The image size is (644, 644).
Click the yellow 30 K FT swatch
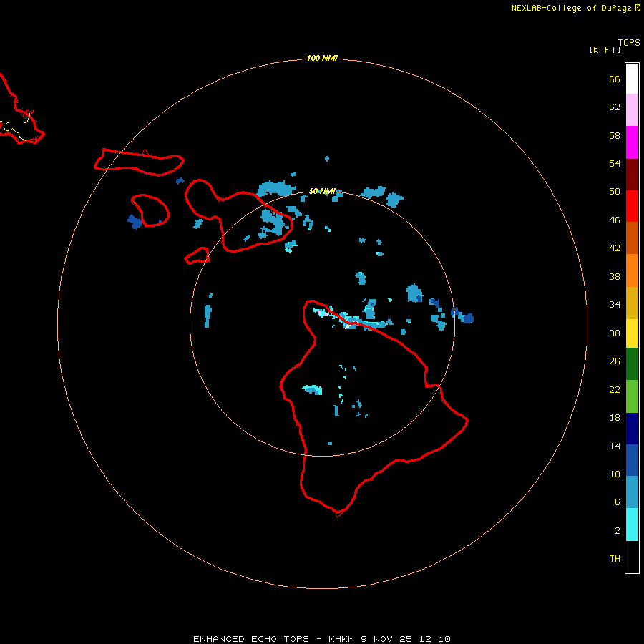pyautogui.click(x=632, y=333)
